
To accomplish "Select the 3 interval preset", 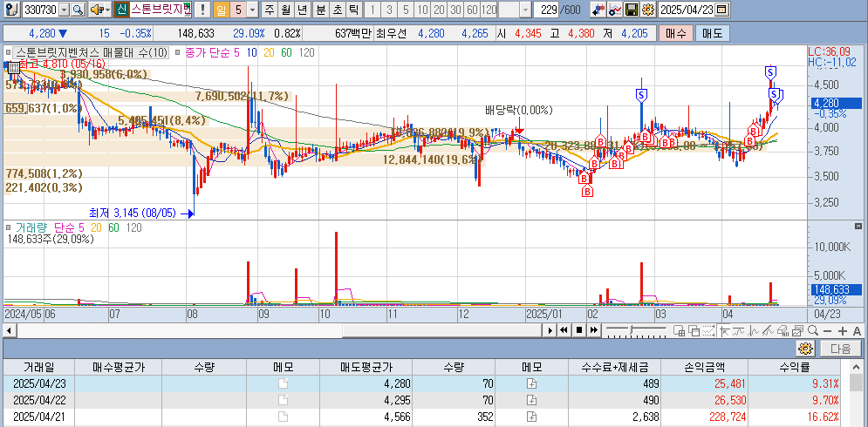I will 389,10.
